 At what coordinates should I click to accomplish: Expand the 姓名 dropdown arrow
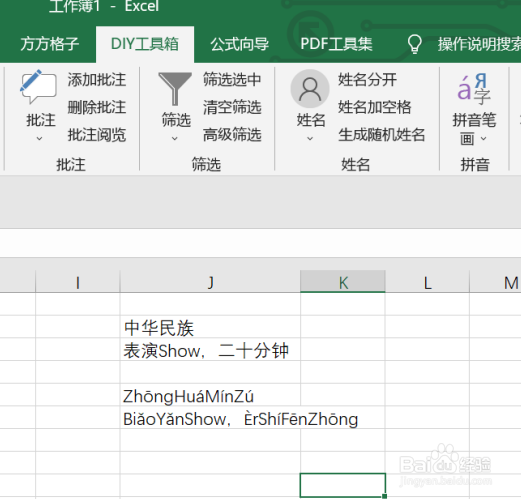(310, 138)
